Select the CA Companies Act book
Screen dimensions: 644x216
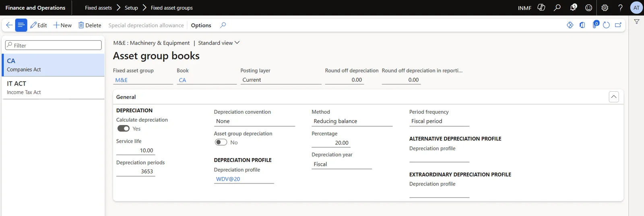tap(53, 65)
